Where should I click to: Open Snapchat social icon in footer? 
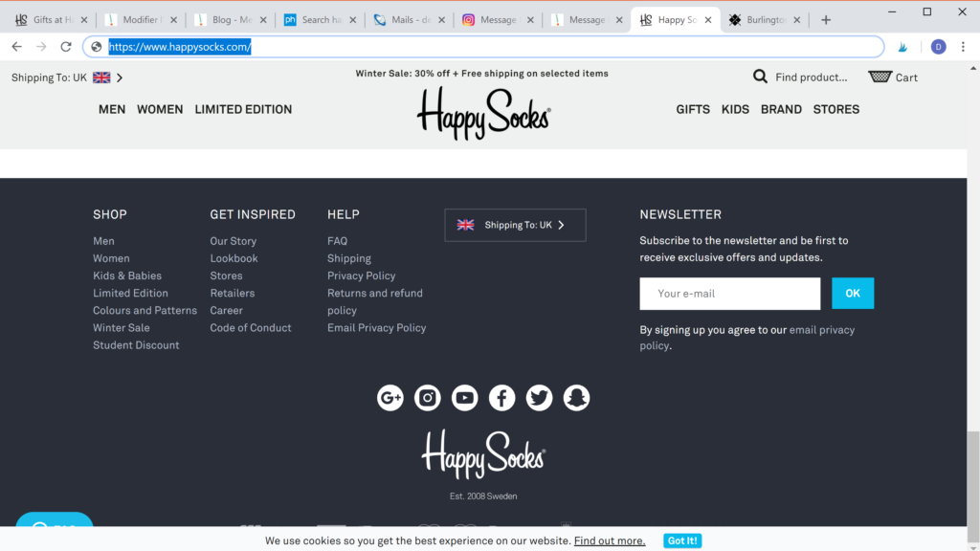point(576,398)
